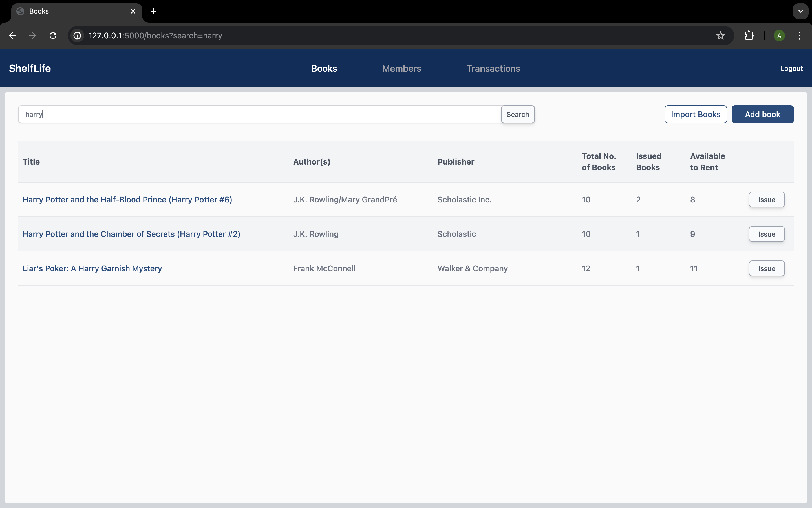
Task: Reload the page with the refresh icon
Action: (53, 36)
